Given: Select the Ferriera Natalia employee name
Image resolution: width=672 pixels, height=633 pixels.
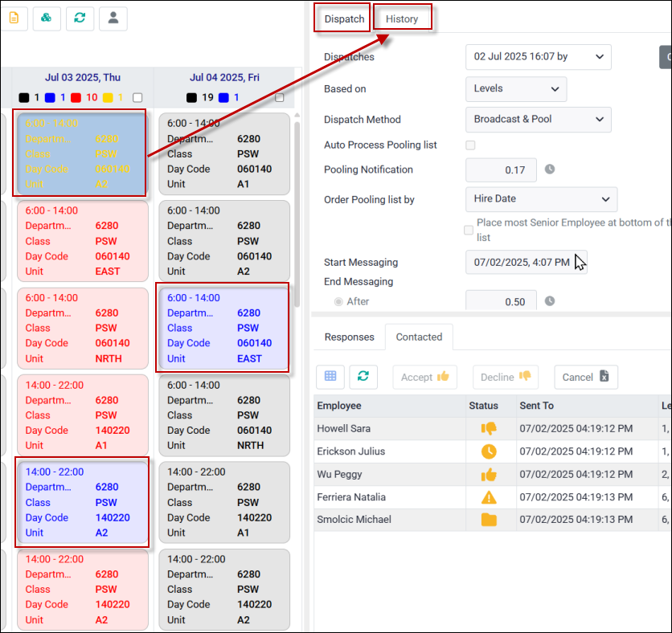Looking at the screenshot, I should point(351,497).
